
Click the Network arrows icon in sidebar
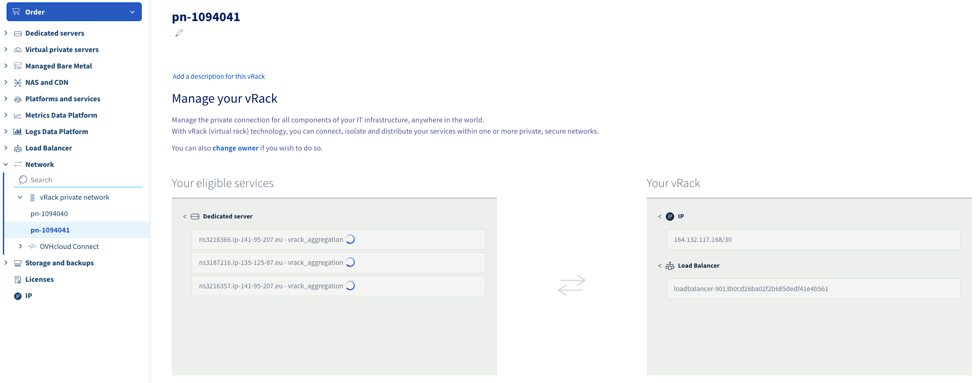pos(18,164)
